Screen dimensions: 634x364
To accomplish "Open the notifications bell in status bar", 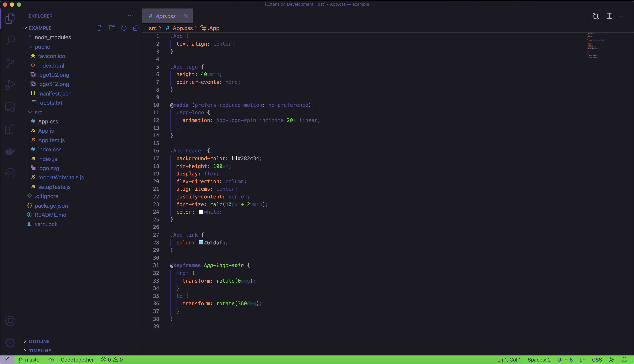I will 624,360.
